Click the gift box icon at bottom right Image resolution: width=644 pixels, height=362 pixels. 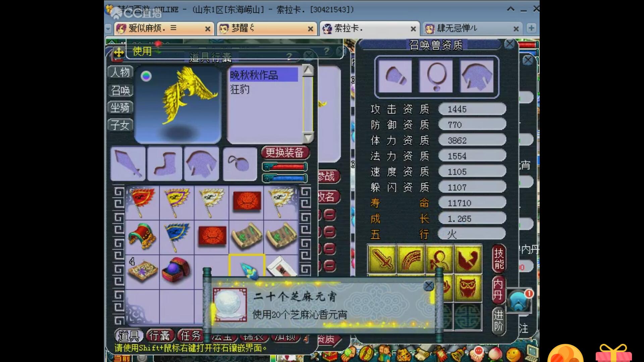[x=613, y=354]
